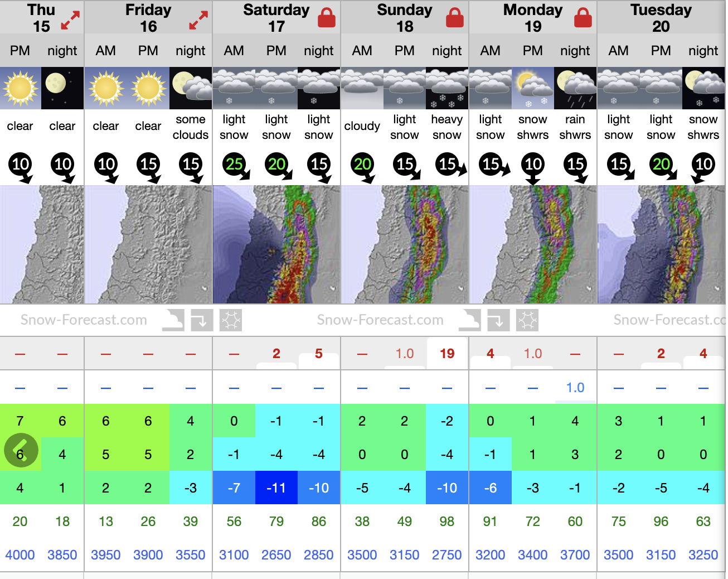
Task: Click snowflake icon beside middle watermark
Action: (x=527, y=320)
